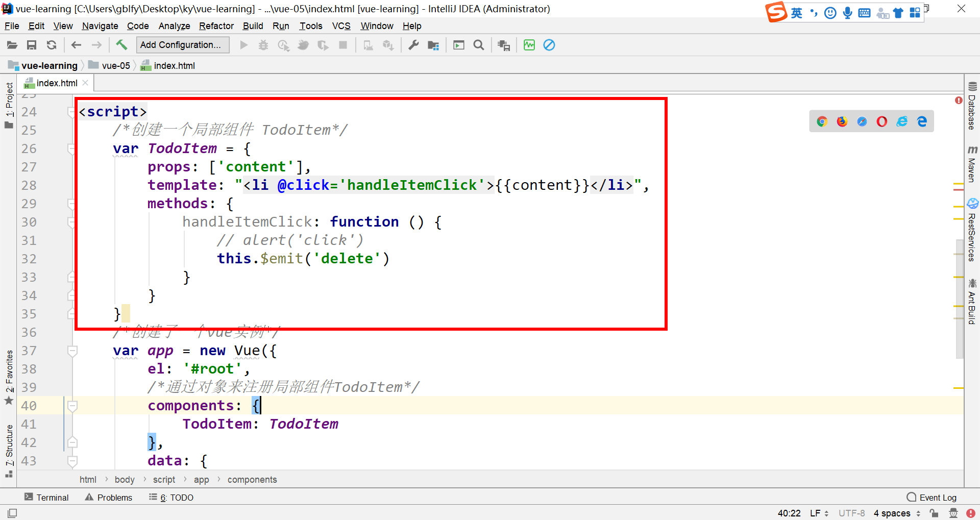The height and width of the screenshot is (520, 980).
Task: Open the page in Edge browser icon
Action: [922, 121]
